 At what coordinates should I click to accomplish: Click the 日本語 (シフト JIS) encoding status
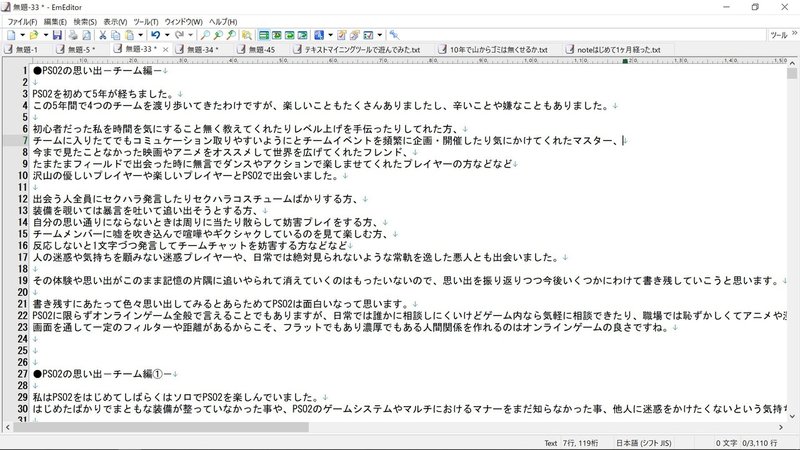643,443
